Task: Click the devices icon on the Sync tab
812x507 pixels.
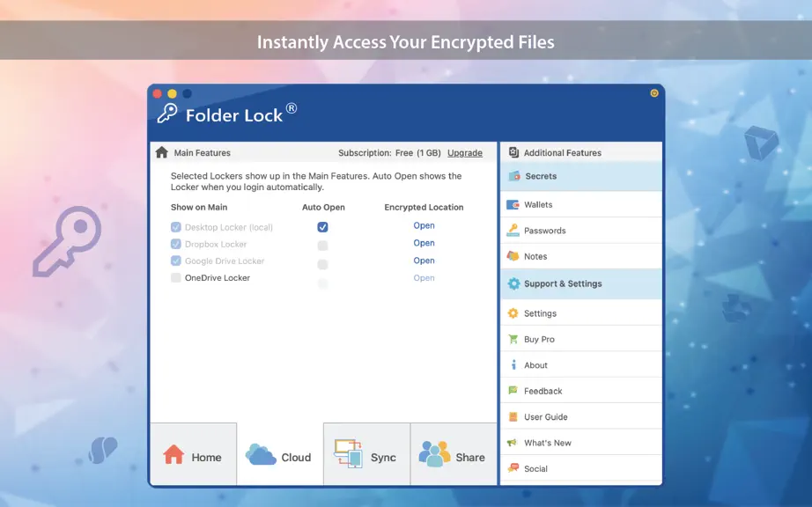Action: [x=348, y=453]
